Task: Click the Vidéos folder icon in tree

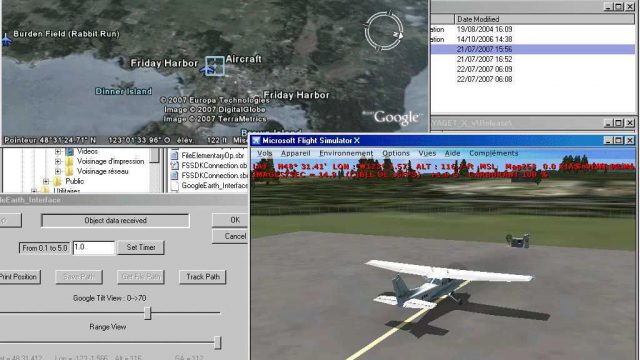Action: click(x=70, y=151)
